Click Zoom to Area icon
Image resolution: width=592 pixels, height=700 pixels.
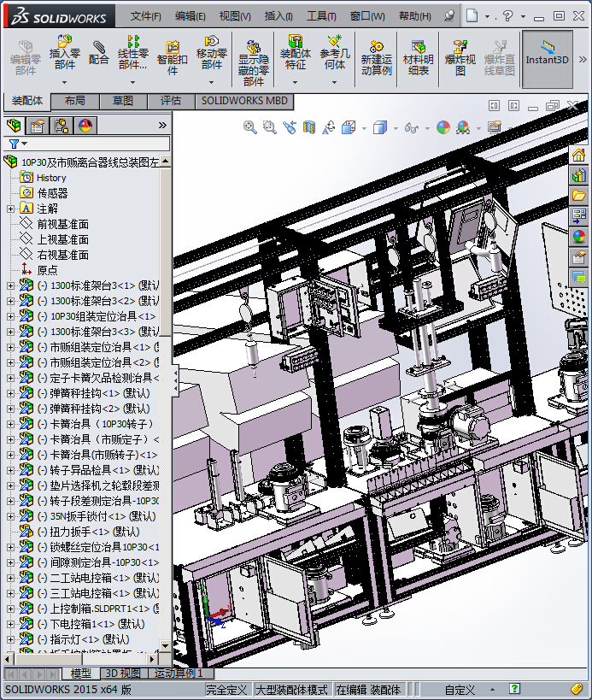[269, 127]
